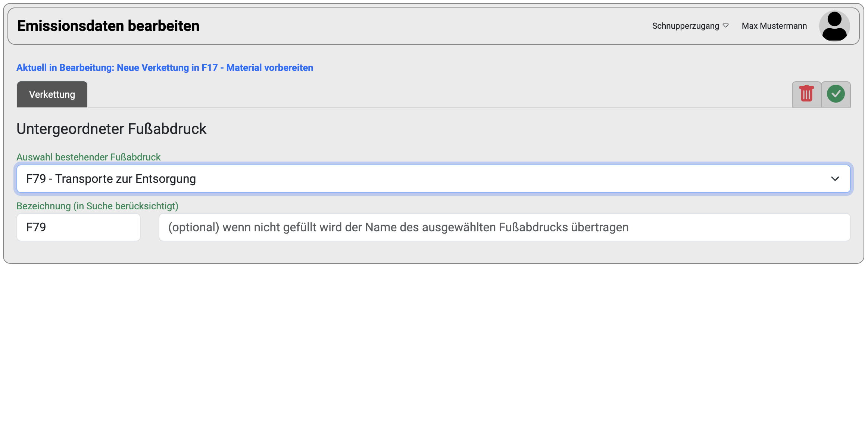Click the F17 - Material vorbereiten text
Screen dimensions: 868x447
(x=257, y=68)
